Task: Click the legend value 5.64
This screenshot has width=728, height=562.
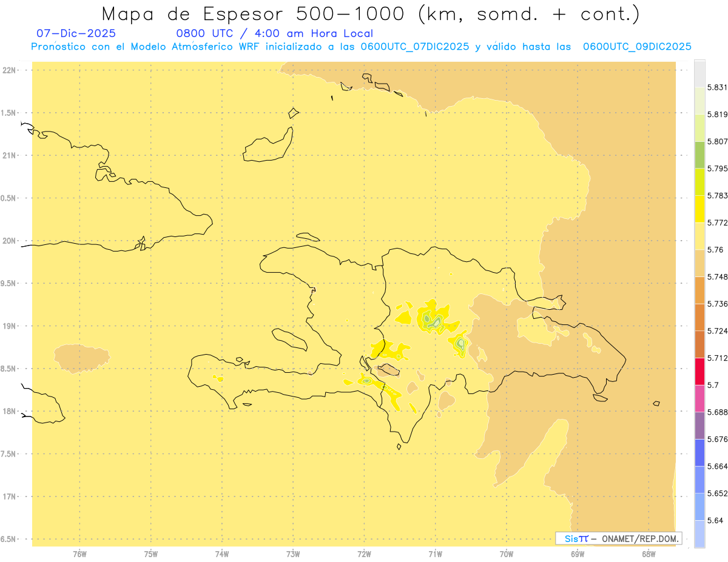Action: [715, 520]
